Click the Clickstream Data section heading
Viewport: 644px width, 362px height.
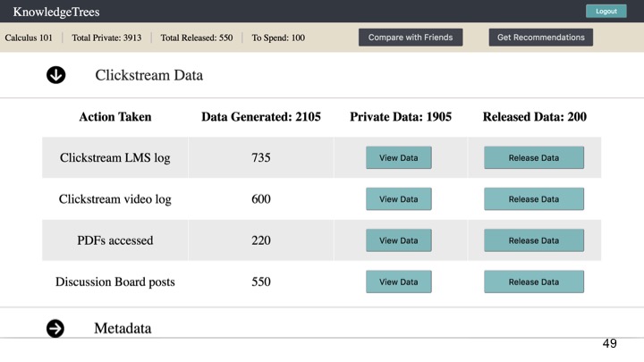tap(149, 75)
